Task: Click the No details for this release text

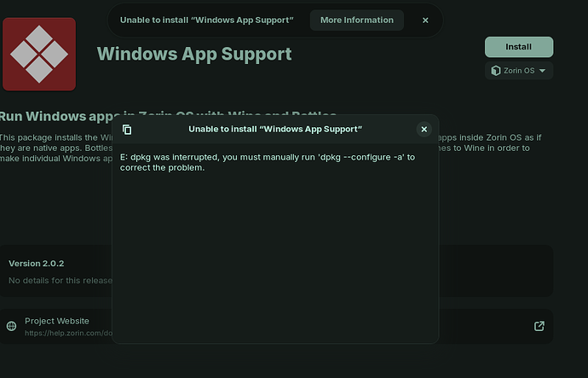Action: click(61, 281)
